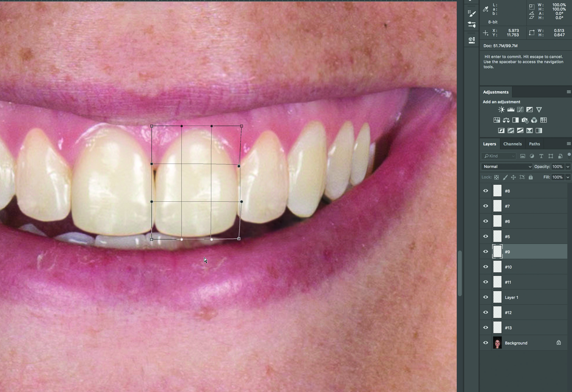Open the Layers panel menu
Image resolution: width=572 pixels, height=392 pixels.
(x=568, y=144)
